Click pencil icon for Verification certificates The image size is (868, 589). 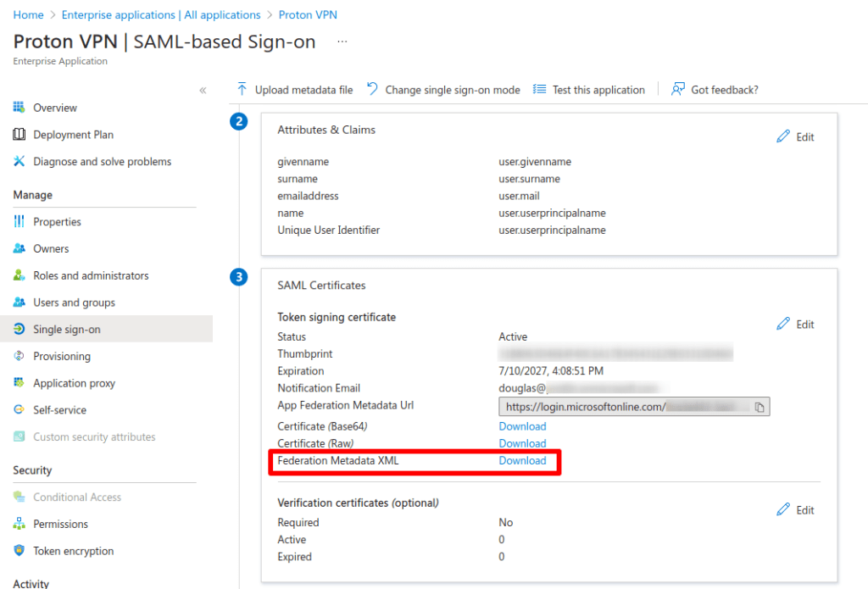[782, 509]
